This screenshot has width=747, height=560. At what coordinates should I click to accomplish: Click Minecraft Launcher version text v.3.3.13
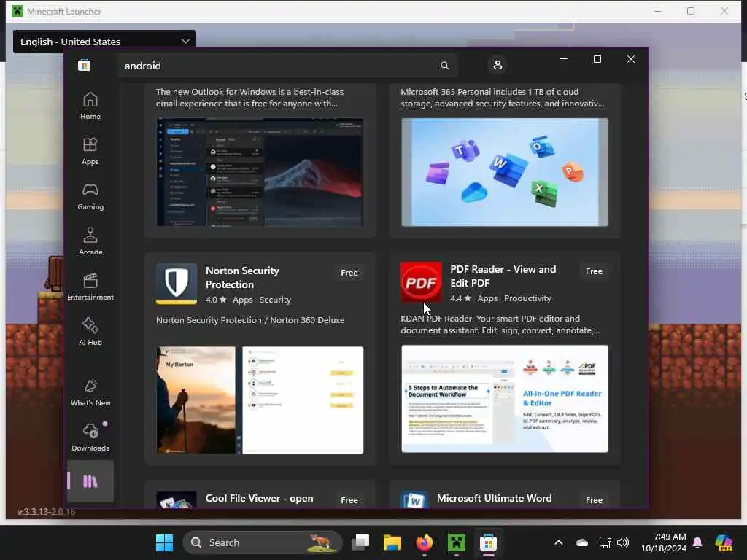click(x=46, y=511)
